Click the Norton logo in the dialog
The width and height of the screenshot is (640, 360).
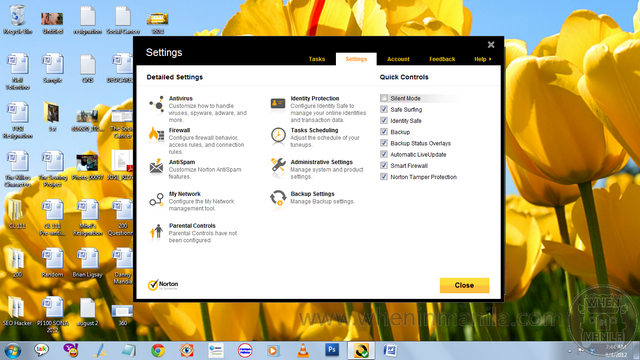pyautogui.click(x=163, y=284)
